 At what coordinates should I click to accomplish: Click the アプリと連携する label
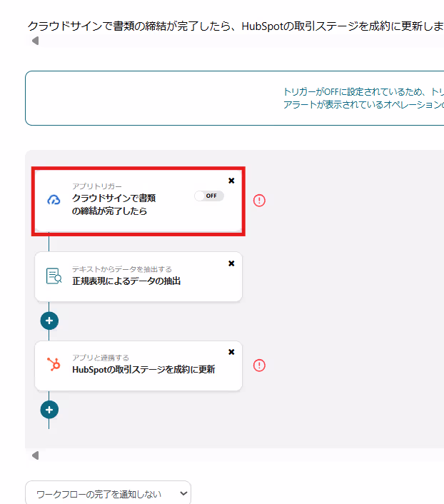[101, 358]
